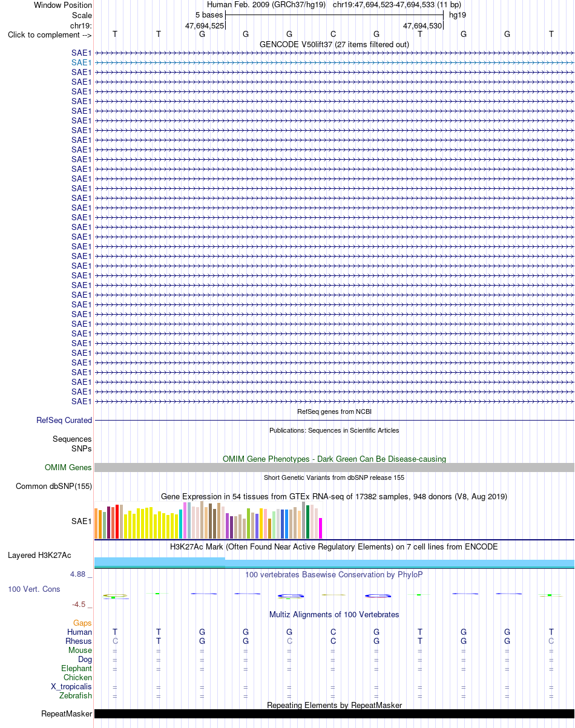Click the RefSeq Curated intron line

334,420
